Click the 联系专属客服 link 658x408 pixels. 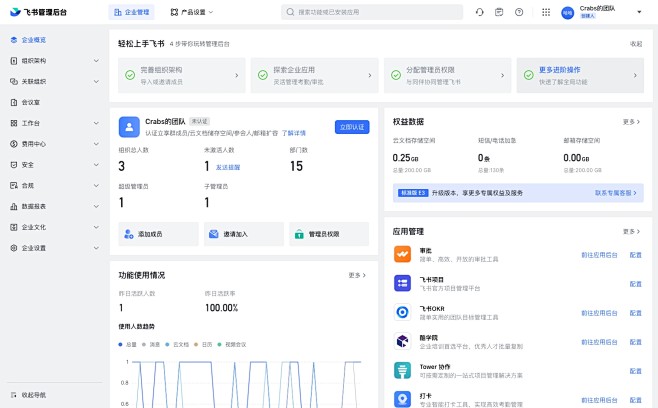[x=616, y=193]
